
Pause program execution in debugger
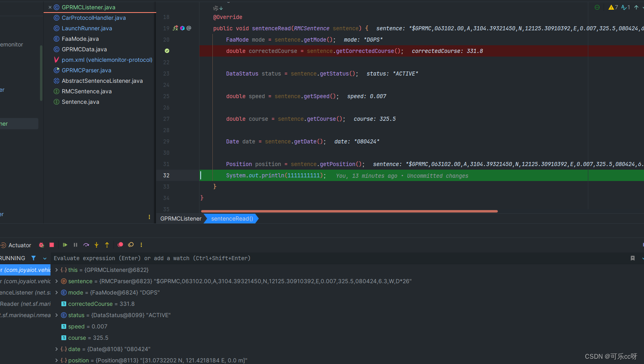click(x=76, y=245)
